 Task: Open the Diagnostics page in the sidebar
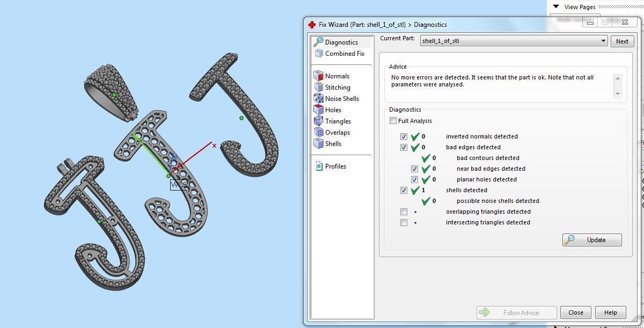pos(341,42)
